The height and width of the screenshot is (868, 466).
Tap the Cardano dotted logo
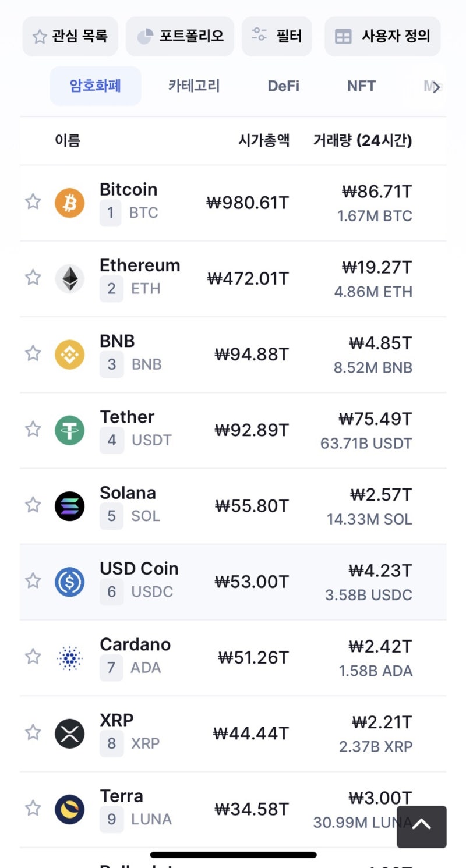70,657
